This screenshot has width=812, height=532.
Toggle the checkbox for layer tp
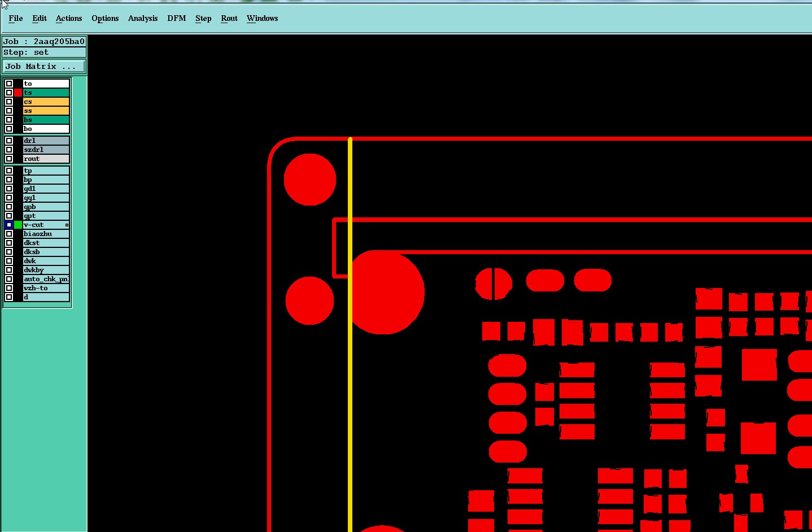[x=9, y=171]
